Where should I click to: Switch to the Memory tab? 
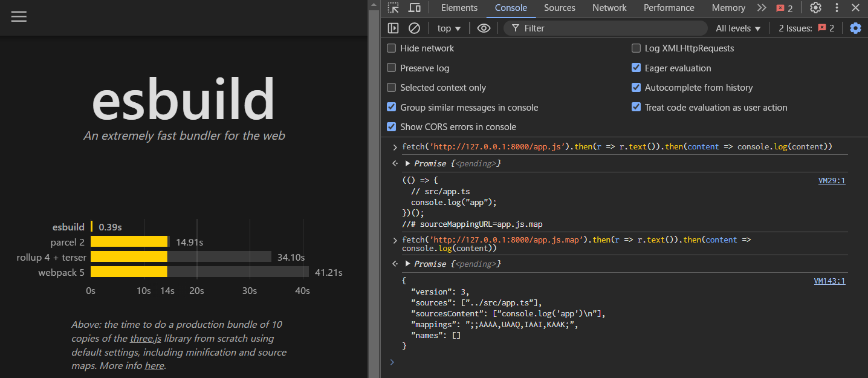click(728, 8)
